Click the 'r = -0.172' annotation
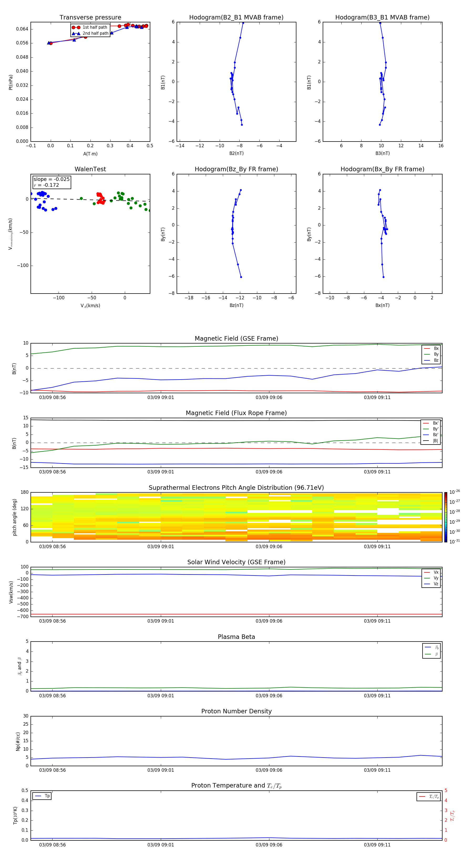The width and height of the screenshot is (473, 868). click(47, 185)
